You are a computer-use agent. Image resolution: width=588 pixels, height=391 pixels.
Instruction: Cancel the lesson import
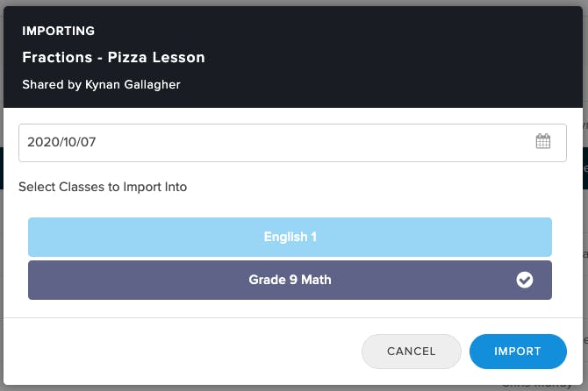[x=411, y=352]
